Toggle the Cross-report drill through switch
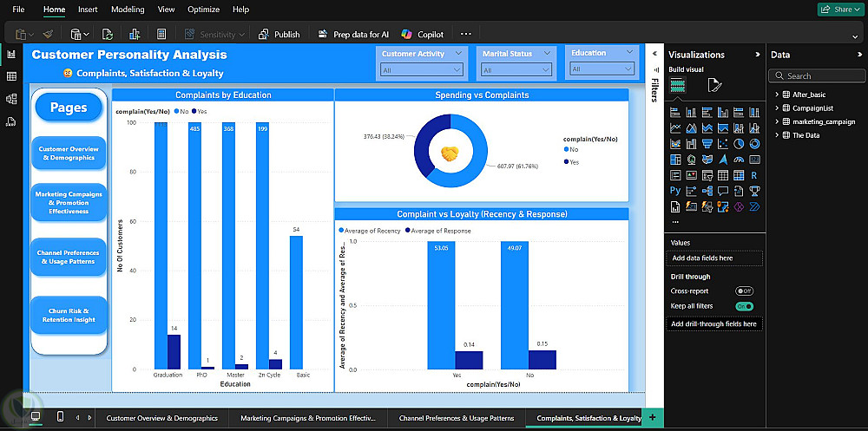The image size is (868, 431). point(744,291)
